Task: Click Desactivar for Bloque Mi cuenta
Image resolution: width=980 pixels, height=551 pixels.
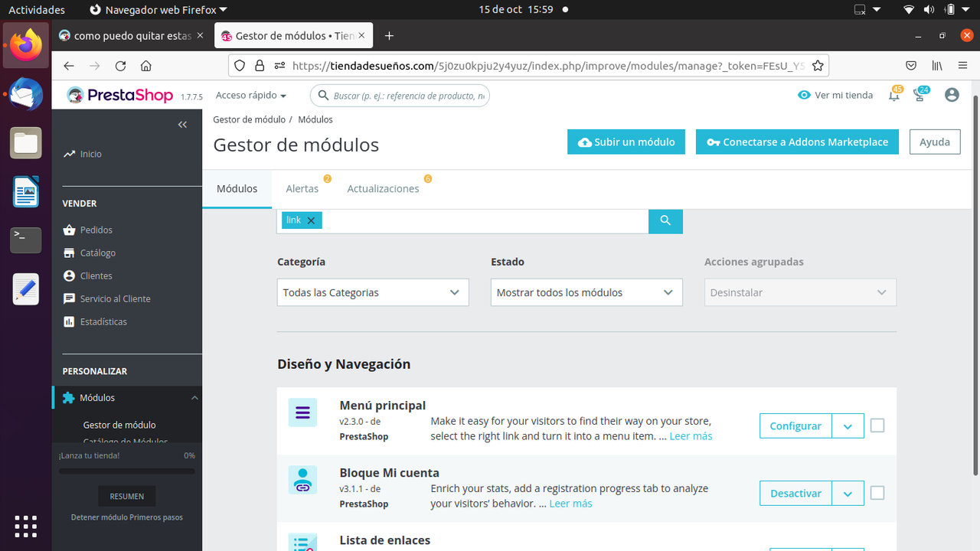Action: (795, 494)
